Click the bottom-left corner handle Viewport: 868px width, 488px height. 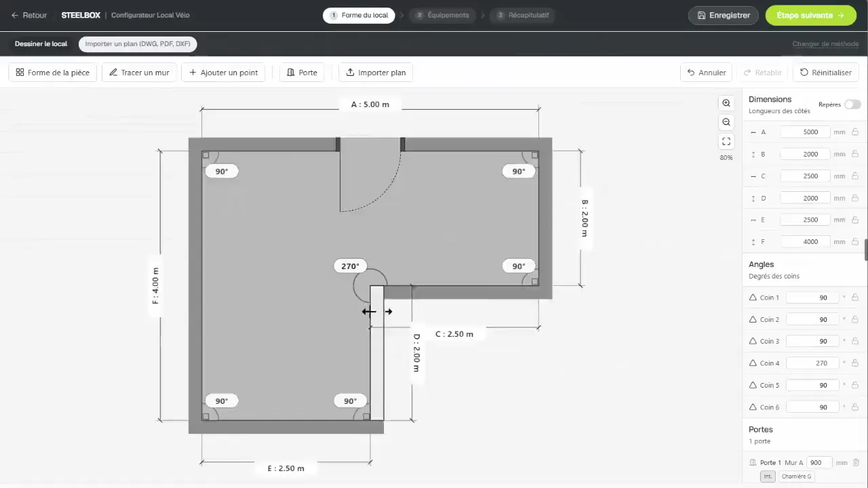pyautogui.click(x=205, y=417)
